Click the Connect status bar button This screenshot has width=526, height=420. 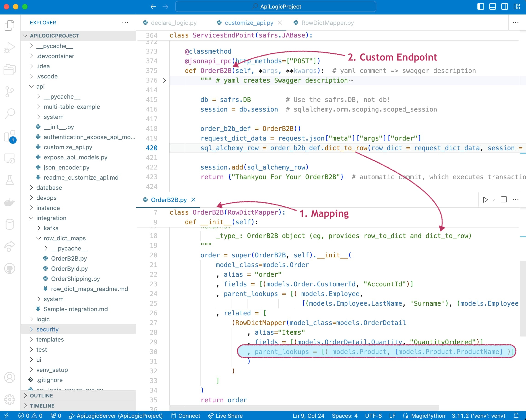(185, 416)
